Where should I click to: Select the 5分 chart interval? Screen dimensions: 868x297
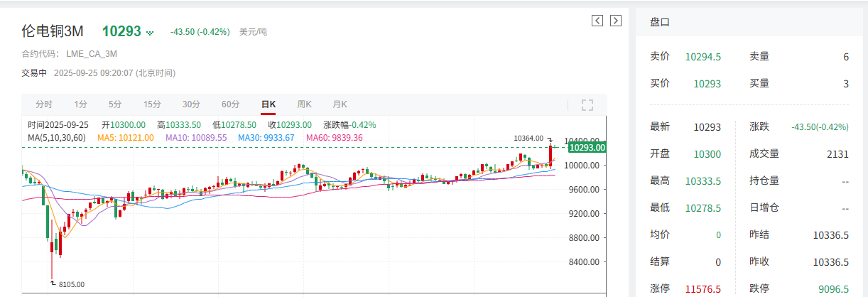(115, 104)
